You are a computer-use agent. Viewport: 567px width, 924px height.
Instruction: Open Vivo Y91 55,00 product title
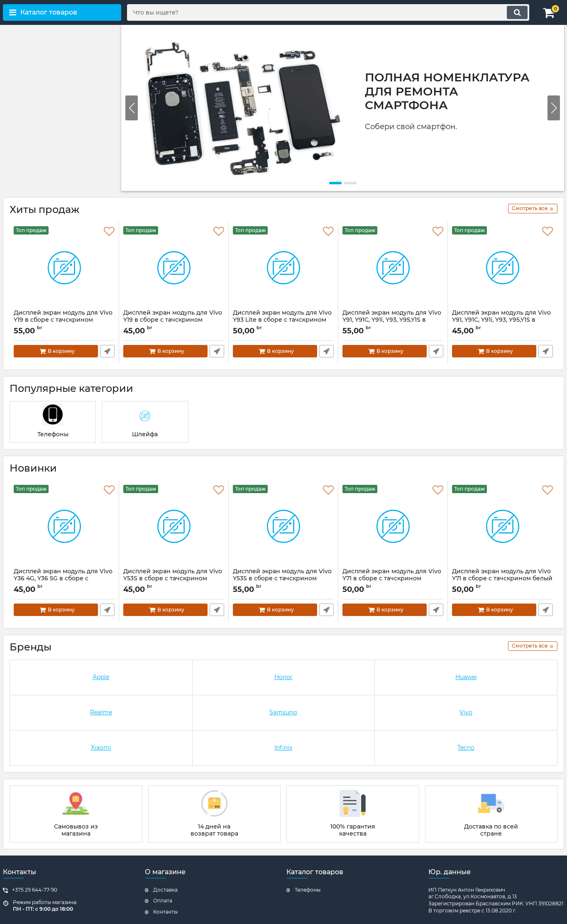click(392, 316)
